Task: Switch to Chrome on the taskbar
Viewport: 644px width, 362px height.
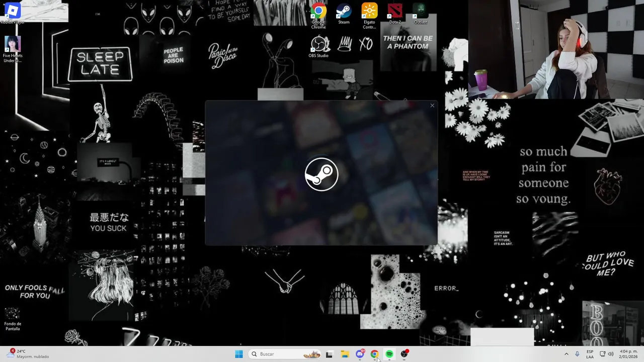Action: click(x=374, y=354)
